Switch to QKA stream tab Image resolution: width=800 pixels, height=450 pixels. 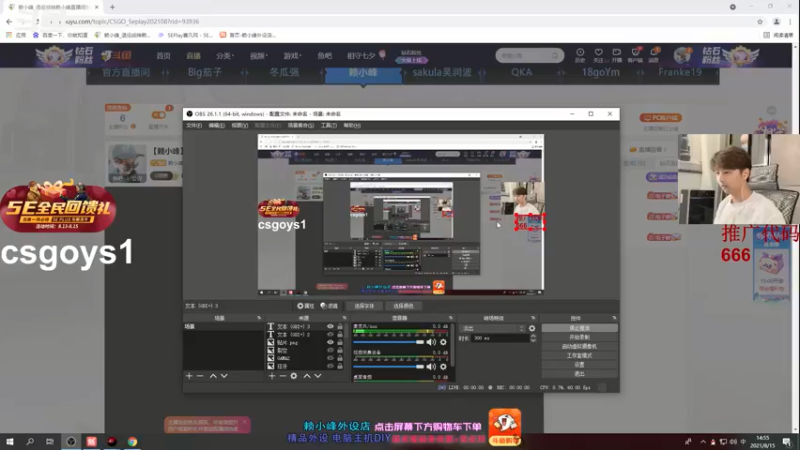(x=521, y=72)
